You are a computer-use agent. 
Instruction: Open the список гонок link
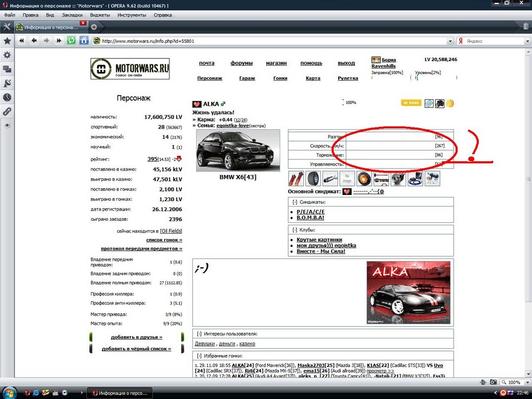tap(164, 240)
